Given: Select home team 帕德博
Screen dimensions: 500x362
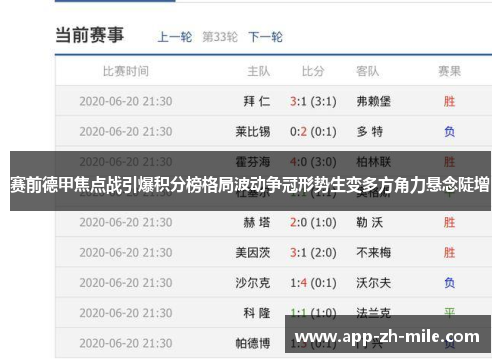Looking at the screenshot, I should [x=253, y=343].
